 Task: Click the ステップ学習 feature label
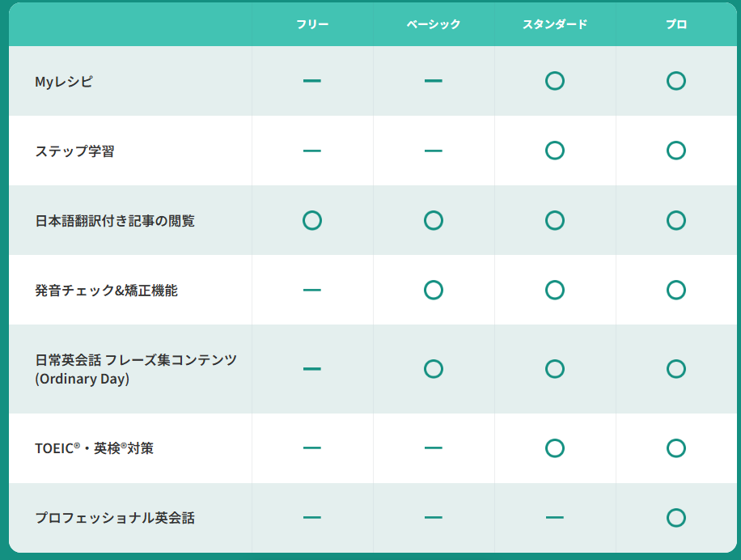pyautogui.click(x=74, y=151)
